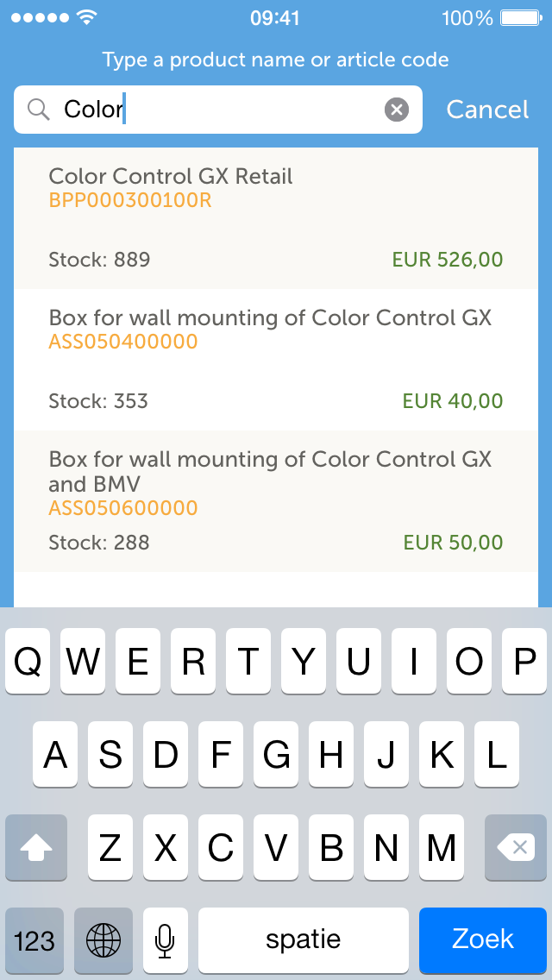
Task: Type the letter Q key
Action: [x=28, y=663]
